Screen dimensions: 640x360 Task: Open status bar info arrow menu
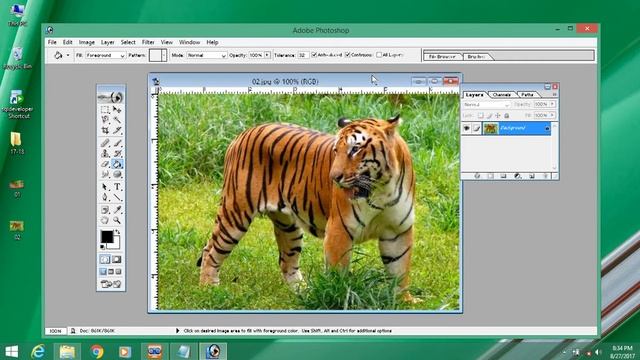178,331
